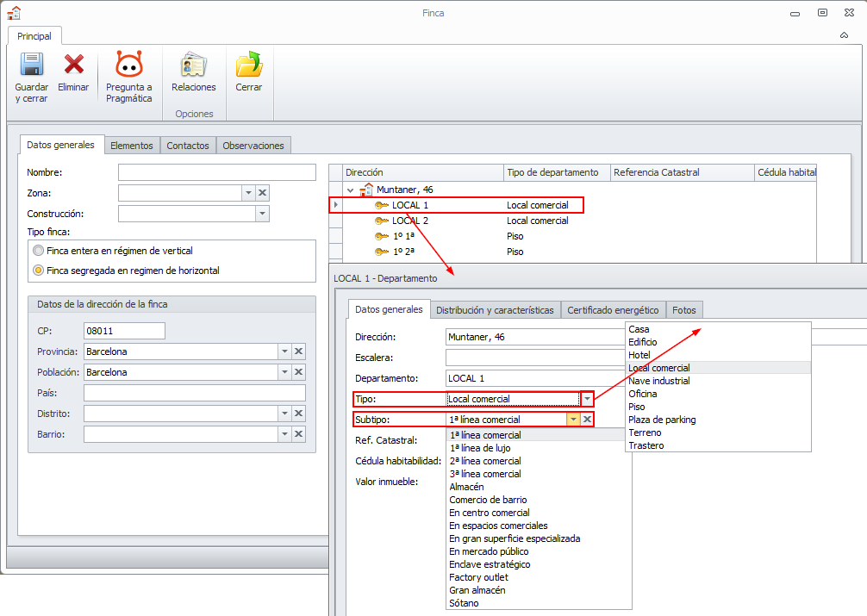
Task: Collapse the Muntaner, 46 tree node
Action: 351,190
